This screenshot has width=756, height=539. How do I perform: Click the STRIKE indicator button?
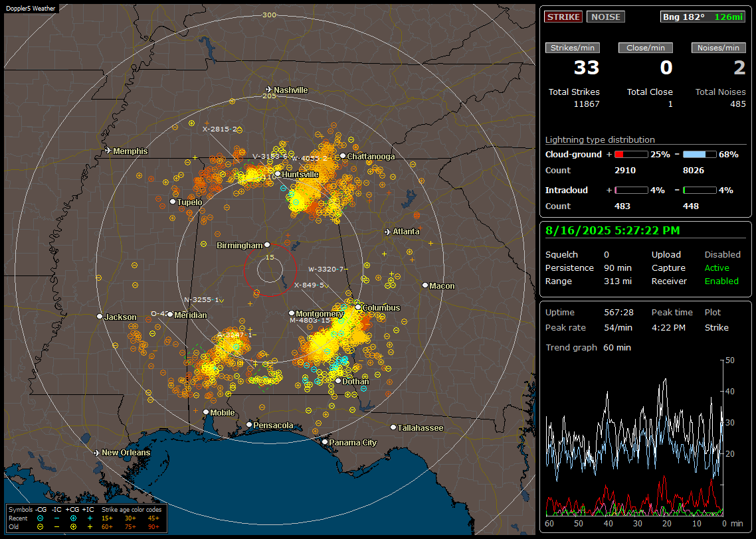tap(563, 17)
